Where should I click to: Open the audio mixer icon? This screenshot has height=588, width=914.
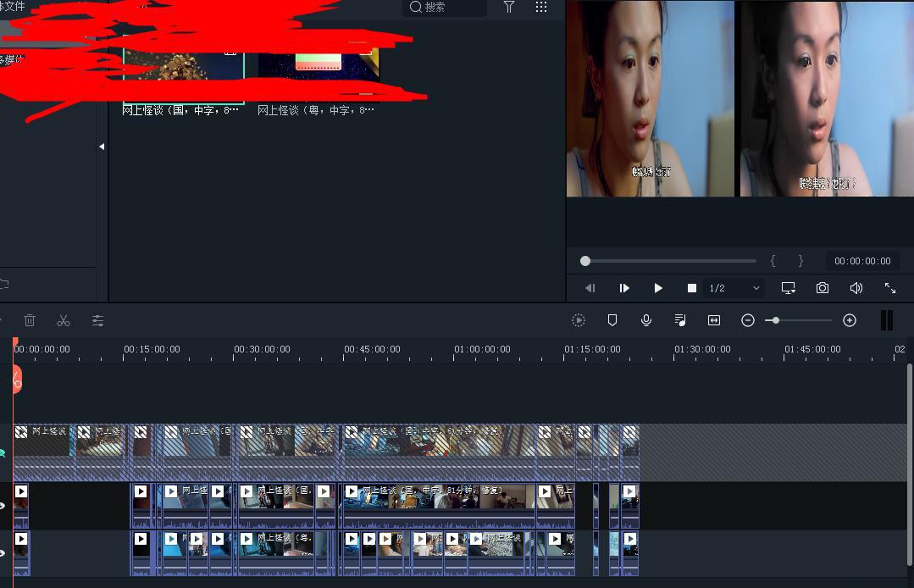pos(680,320)
